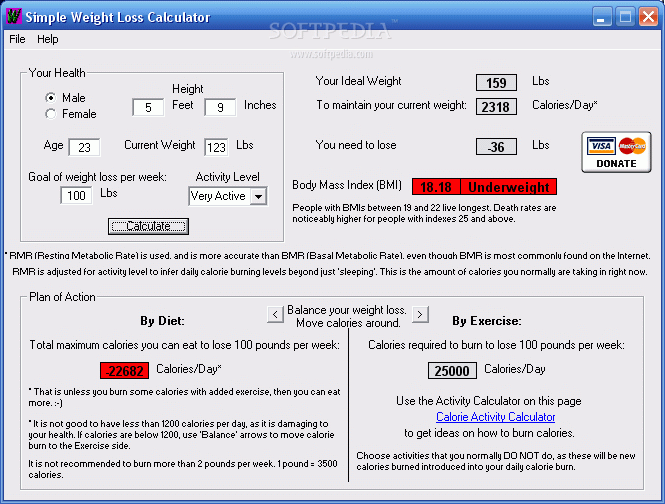Screen dimensions: 665x504
Task: Click the Underweight BMI status label
Action: 509,187
